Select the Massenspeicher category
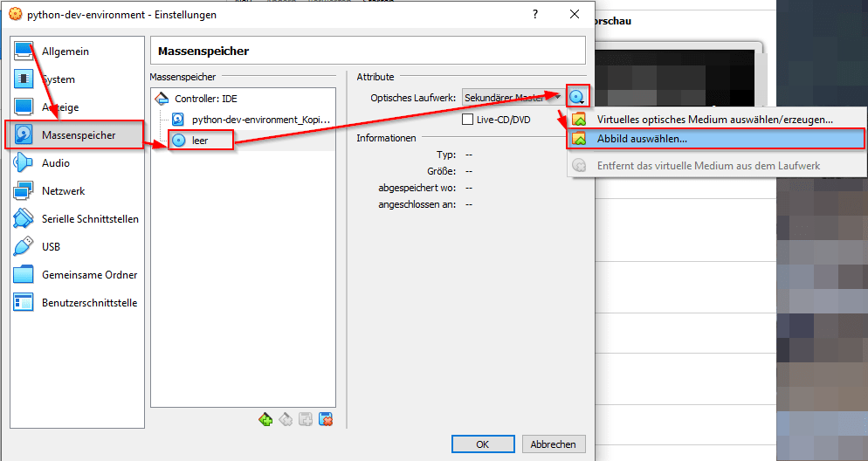This screenshot has height=461, width=868. 78,135
